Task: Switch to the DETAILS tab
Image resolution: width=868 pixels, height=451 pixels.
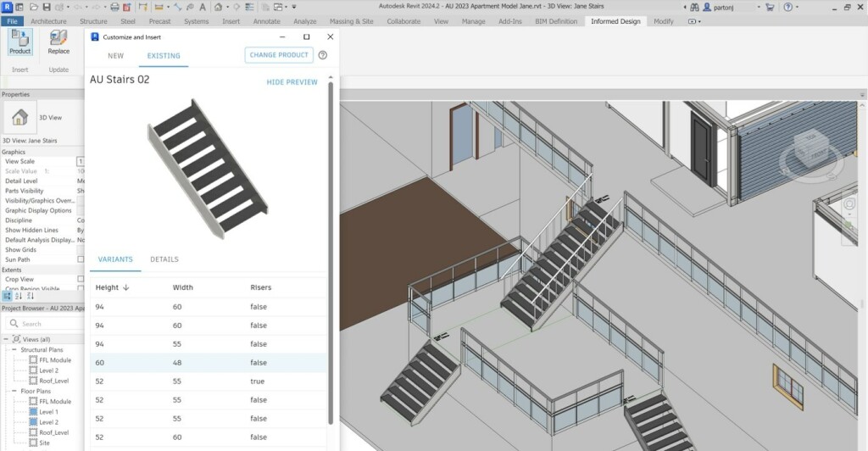Action: coord(164,259)
